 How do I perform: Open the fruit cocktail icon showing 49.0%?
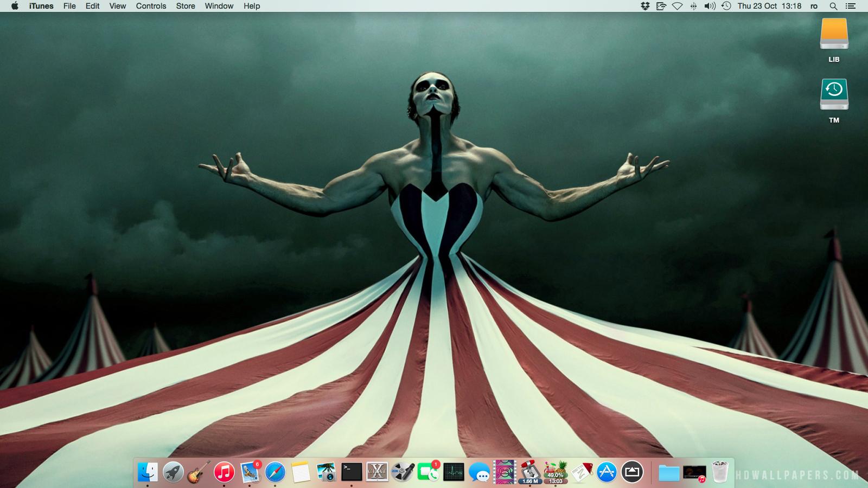[x=556, y=472]
